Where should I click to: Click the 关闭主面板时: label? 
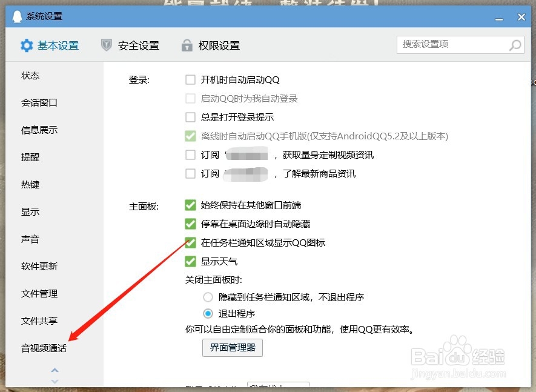[x=214, y=280]
